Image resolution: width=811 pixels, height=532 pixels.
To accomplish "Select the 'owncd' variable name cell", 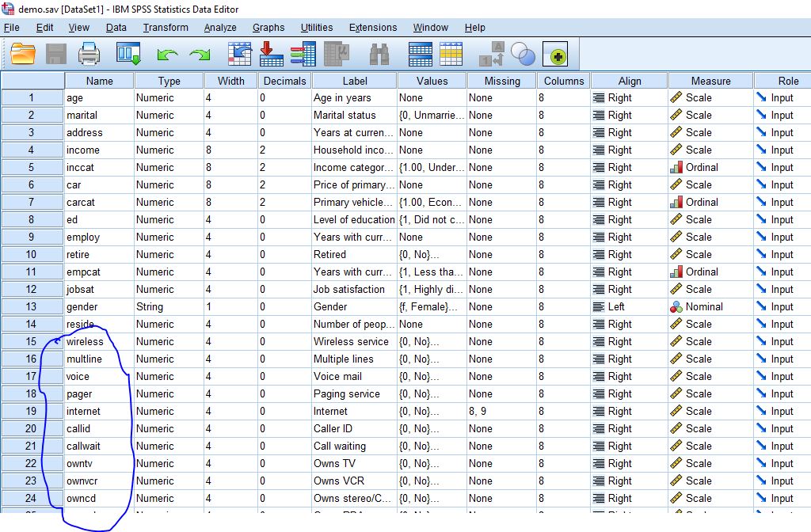I will [99, 498].
